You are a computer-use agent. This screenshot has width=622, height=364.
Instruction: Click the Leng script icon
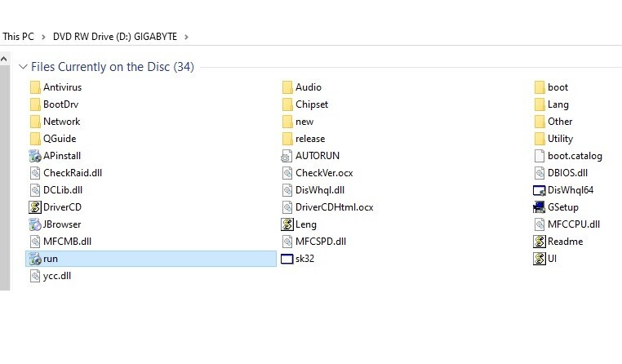coord(287,224)
